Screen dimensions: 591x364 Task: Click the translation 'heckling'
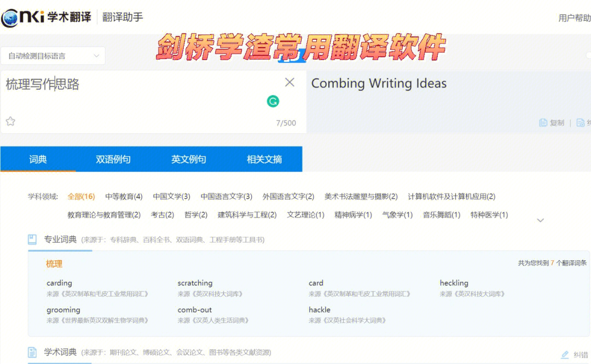click(454, 283)
